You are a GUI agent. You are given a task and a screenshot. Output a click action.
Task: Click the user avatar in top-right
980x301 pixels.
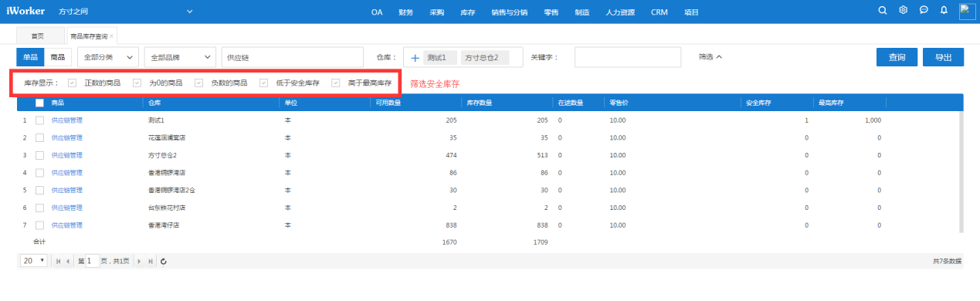(968, 11)
